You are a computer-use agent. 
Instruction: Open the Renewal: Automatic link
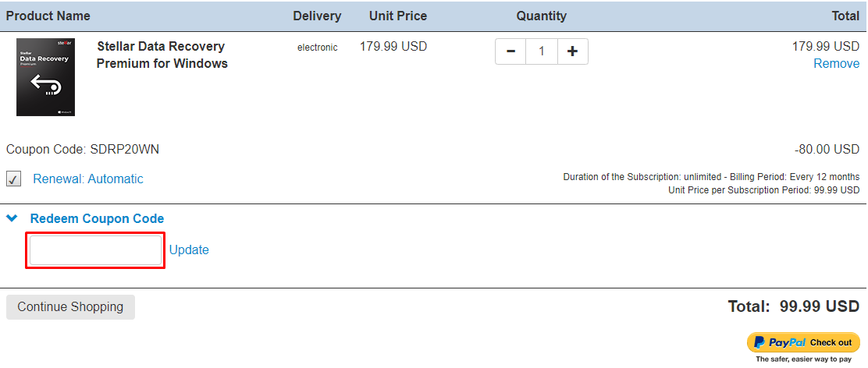[88, 179]
